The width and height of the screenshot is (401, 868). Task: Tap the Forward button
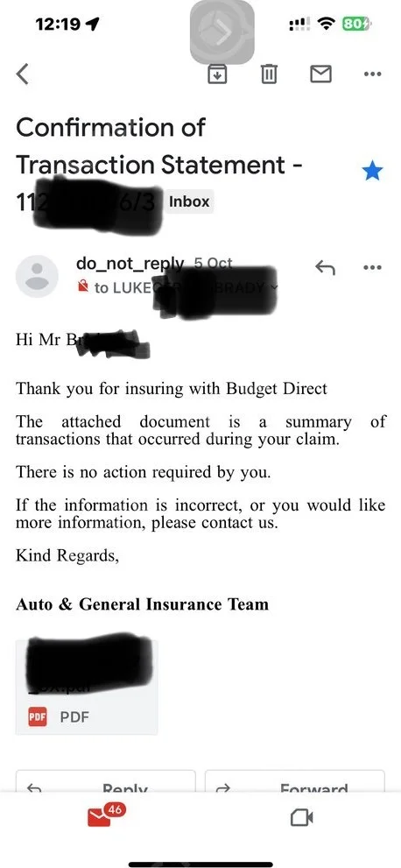tap(295, 781)
